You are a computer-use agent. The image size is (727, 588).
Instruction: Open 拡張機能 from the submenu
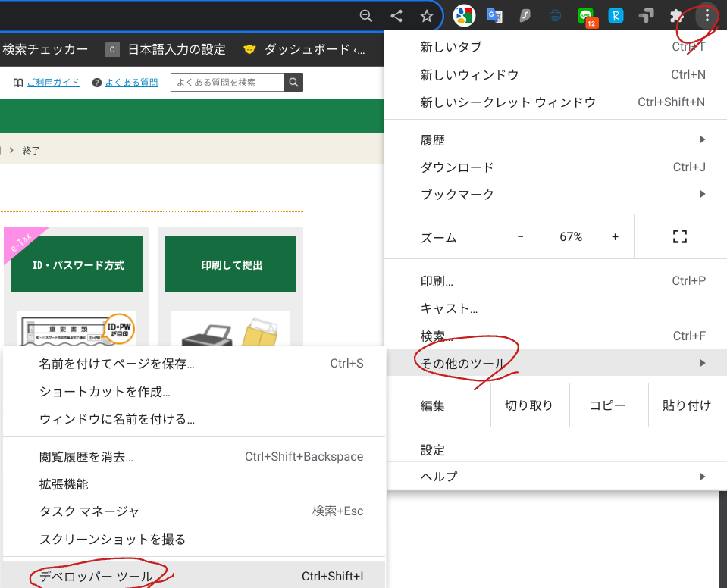click(x=194, y=484)
